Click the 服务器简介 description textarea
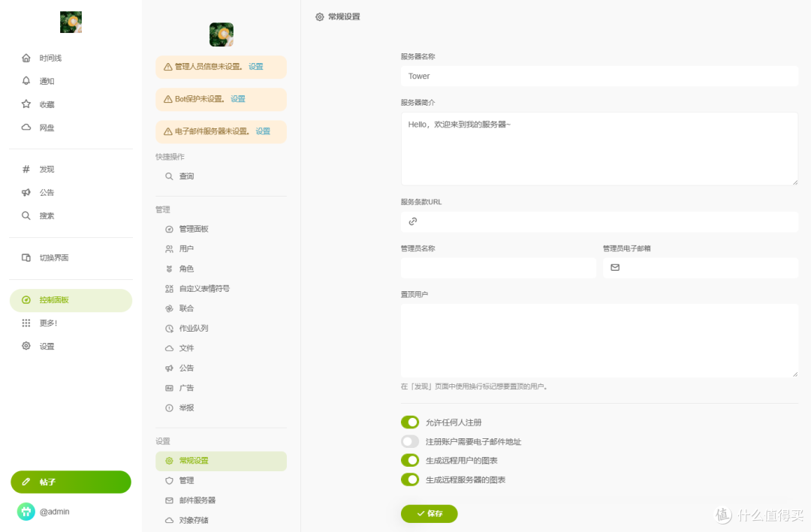This screenshot has height=532, width=811. point(599,149)
